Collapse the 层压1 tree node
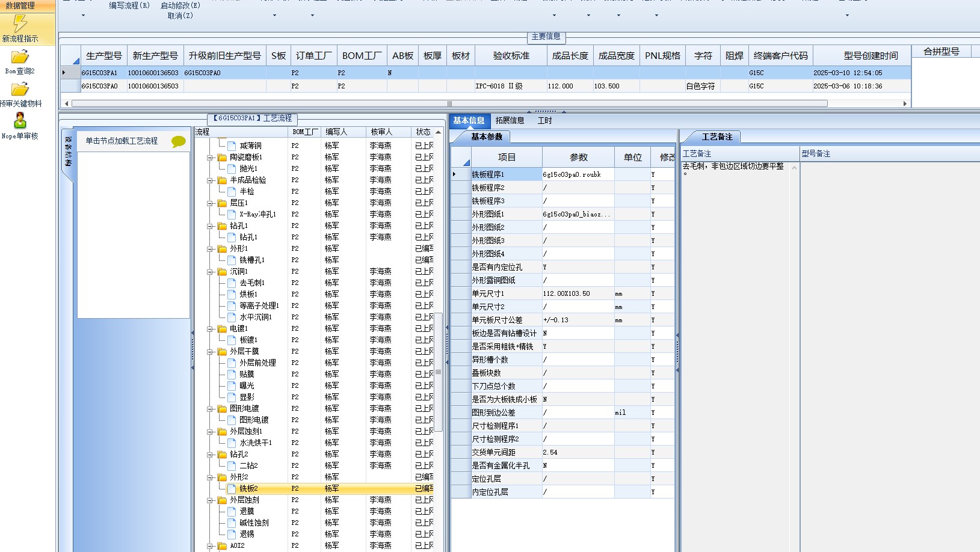Image resolution: width=980 pixels, height=552 pixels. [211, 203]
